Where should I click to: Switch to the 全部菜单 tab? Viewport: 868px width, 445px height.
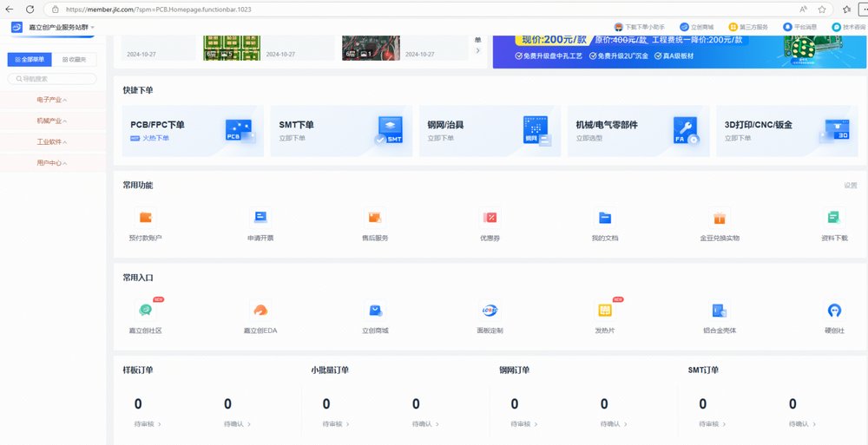30,59
